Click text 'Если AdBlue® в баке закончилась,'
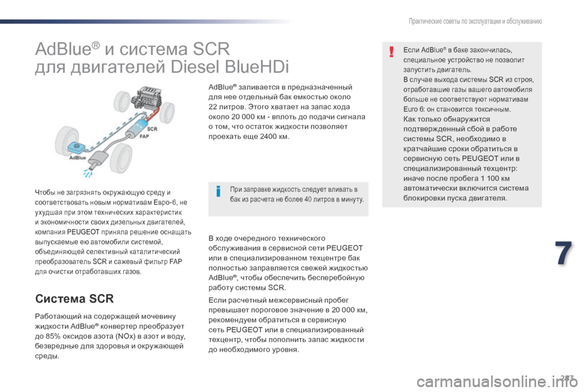Viewport: 588px width, 392px height. (458, 50)
